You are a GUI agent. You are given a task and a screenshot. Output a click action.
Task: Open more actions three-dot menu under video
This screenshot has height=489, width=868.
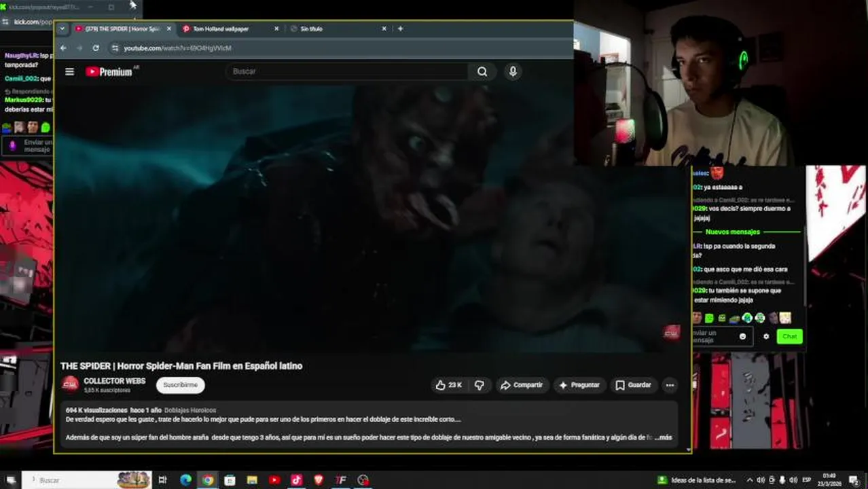[670, 385]
